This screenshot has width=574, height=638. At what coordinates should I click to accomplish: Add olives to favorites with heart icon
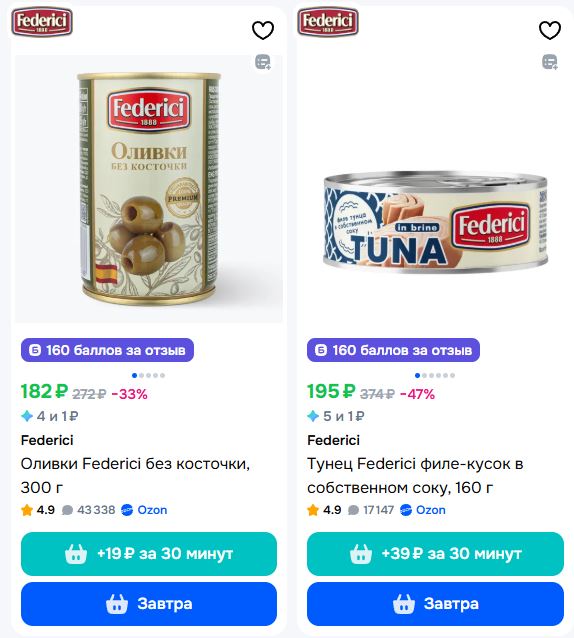pyautogui.click(x=263, y=31)
